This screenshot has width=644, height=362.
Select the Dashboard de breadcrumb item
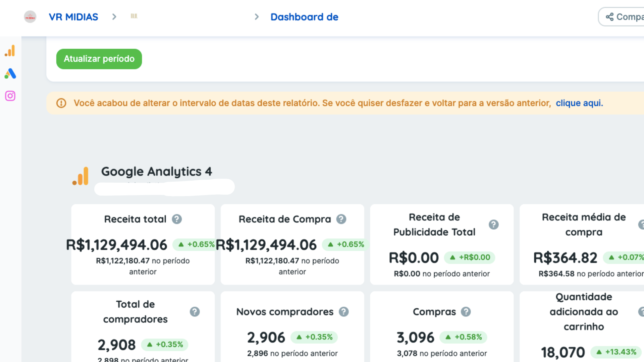tap(304, 17)
